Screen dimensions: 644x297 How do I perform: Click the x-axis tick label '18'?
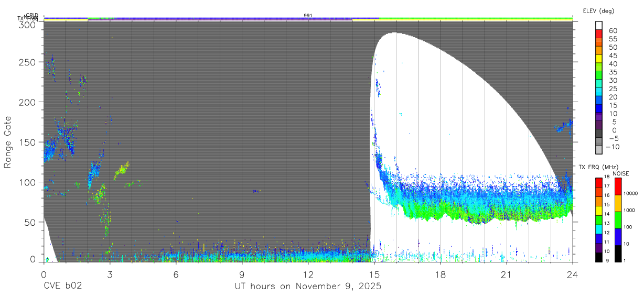coord(441,274)
